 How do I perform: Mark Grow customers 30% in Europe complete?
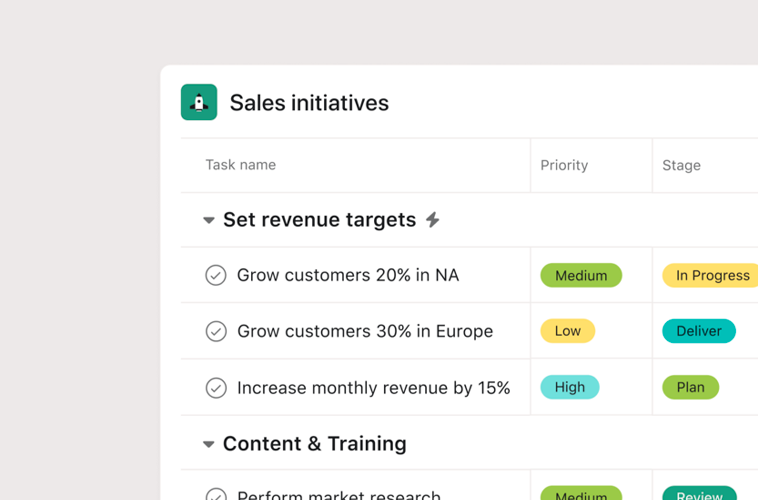click(x=216, y=331)
